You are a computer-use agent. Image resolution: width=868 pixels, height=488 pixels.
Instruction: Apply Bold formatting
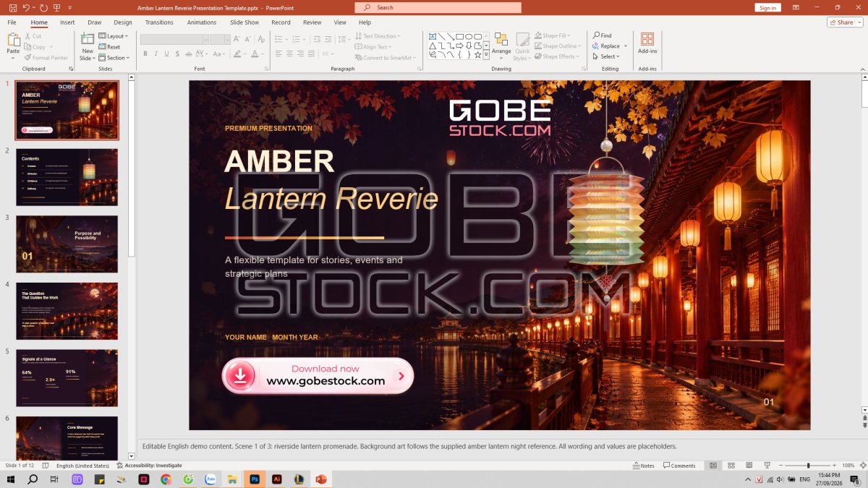click(x=145, y=53)
